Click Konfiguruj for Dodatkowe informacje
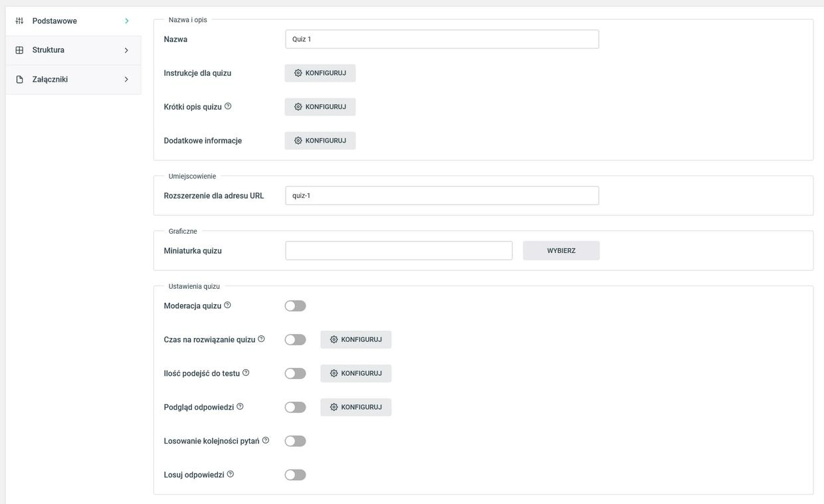Screen dimensions: 824x504 click(320, 141)
